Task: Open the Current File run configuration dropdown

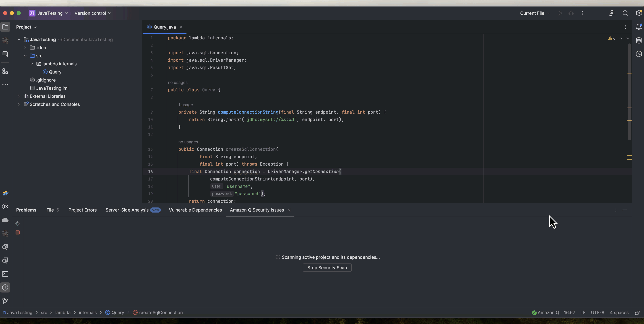Action: pyautogui.click(x=535, y=13)
